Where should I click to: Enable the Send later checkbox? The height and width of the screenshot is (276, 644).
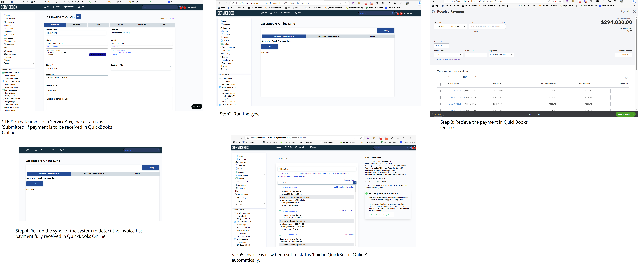(x=470, y=31)
